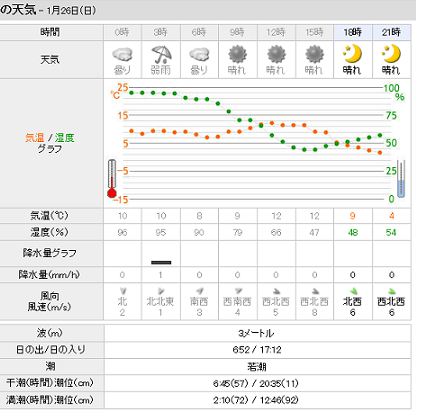The height and width of the screenshot is (414, 443).
Task: Click the wave height 3メートル value
Action: (x=256, y=333)
